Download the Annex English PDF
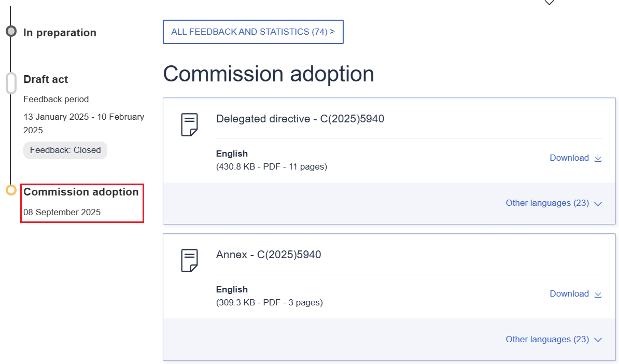The image size is (619, 364). point(569,294)
